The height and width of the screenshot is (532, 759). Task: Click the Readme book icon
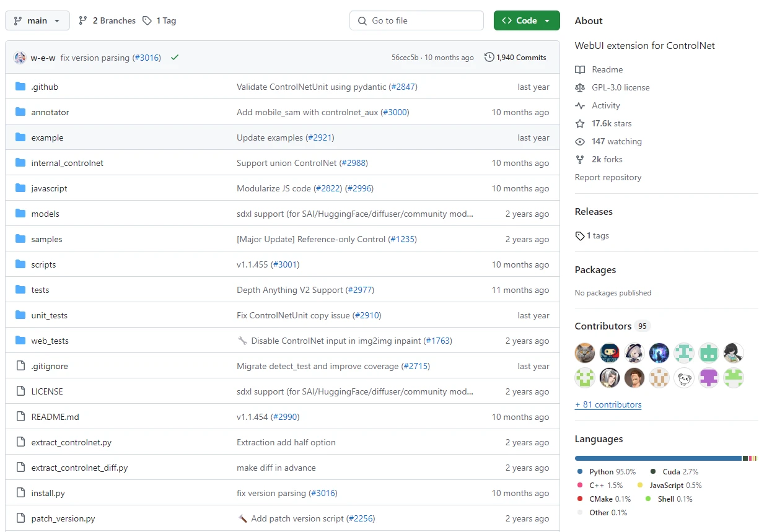click(580, 69)
